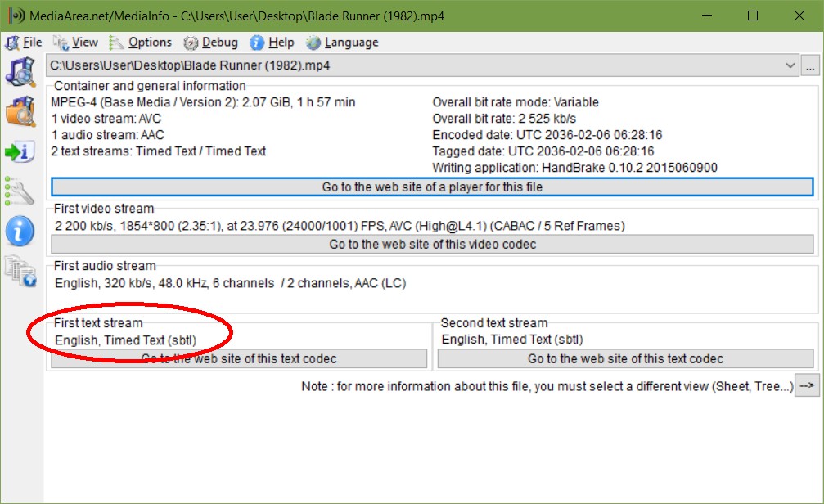Viewport: 824px width, 504px height.
Task: Click 'Writing application: HandBrake 0.10.2' text
Action: [574, 168]
